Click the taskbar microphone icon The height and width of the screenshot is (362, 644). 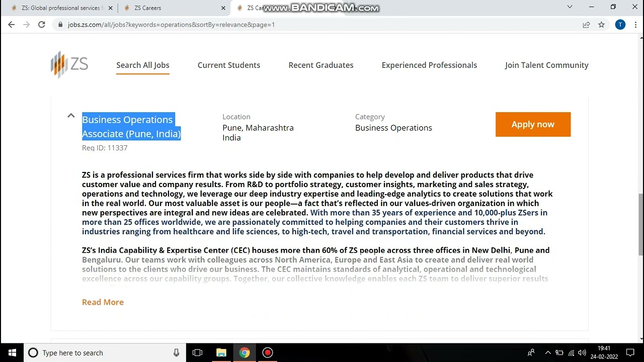tap(176, 353)
